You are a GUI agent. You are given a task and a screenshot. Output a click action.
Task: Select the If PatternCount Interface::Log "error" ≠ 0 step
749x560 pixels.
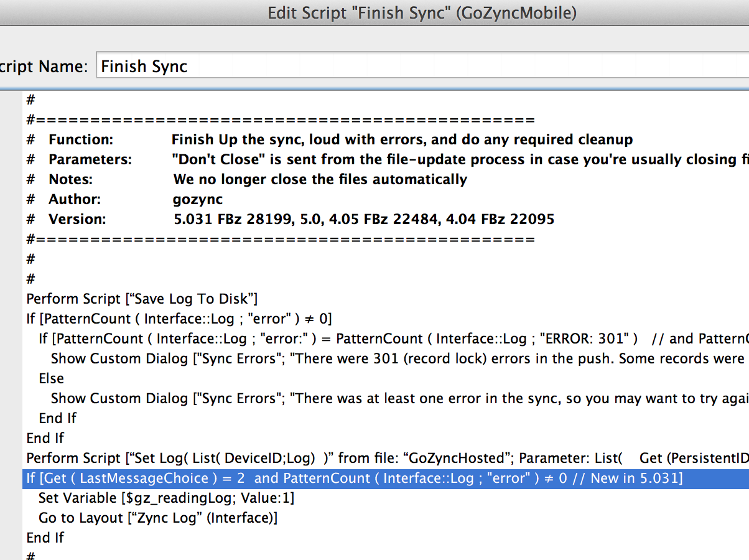tap(179, 319)
